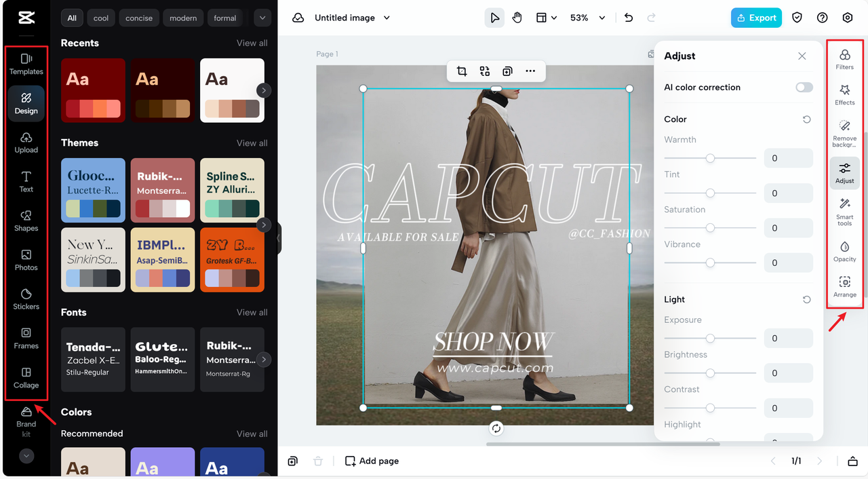868x479 pixels.
Task: View all Themes
Action: click(x=252, y=143)
